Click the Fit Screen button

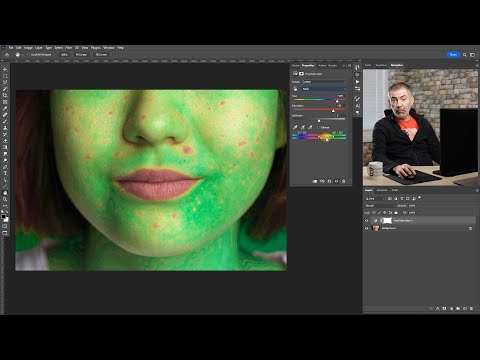click(81, 55)
